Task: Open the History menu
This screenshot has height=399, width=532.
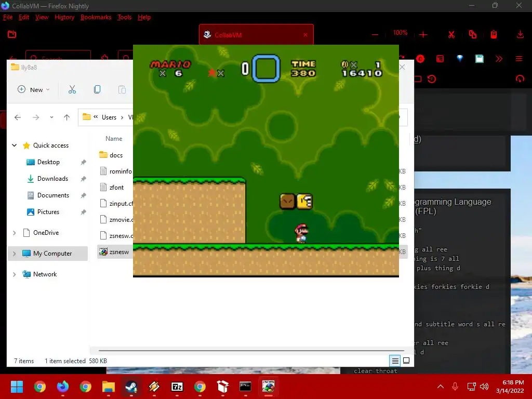Action: click(x=64, y=17)
